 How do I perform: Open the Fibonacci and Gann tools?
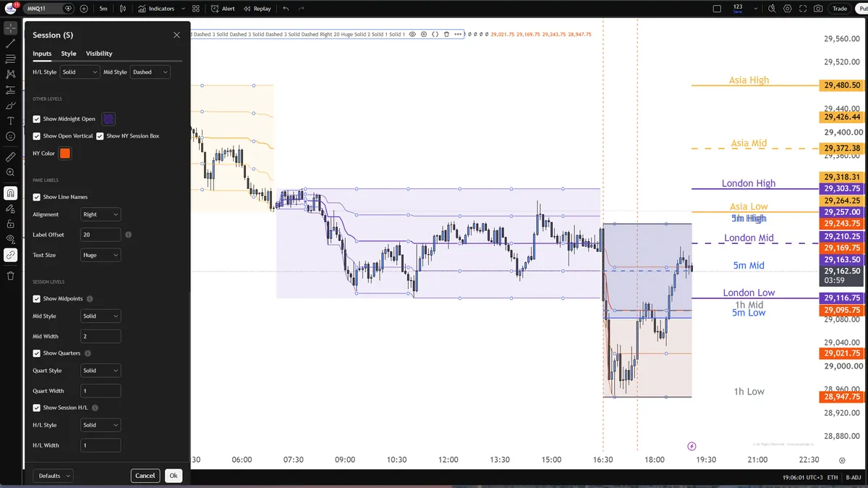tap(10, 59)
